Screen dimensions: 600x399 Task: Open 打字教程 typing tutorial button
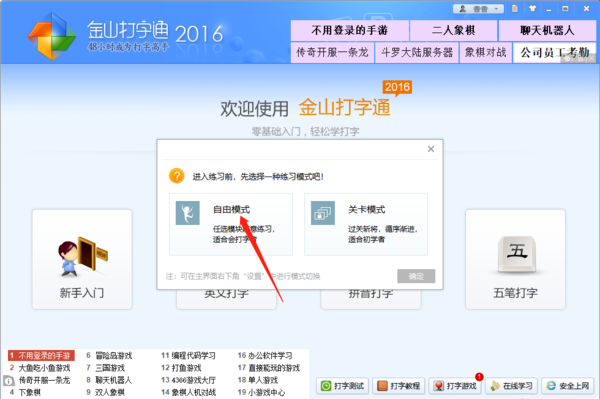[398, 386]
